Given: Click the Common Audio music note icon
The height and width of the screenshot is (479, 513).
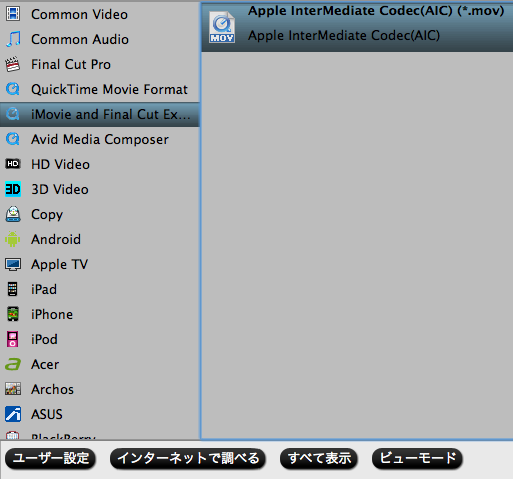Looking at the screenshot, I should (13, 39).
